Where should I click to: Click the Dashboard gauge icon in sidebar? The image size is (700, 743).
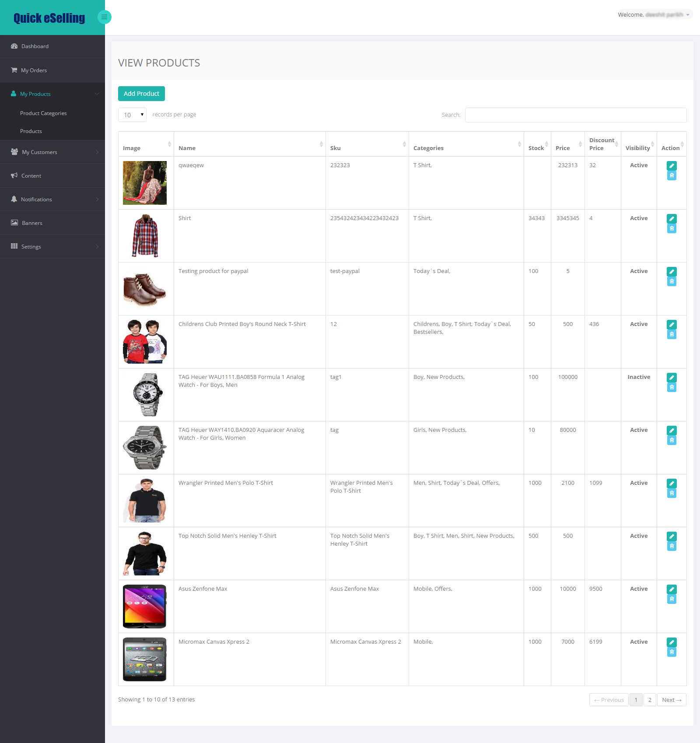[x=14, y=46]
